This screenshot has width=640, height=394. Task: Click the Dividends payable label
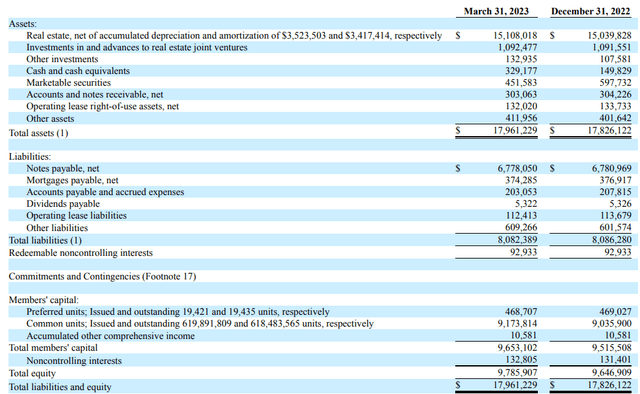[63, 204]
